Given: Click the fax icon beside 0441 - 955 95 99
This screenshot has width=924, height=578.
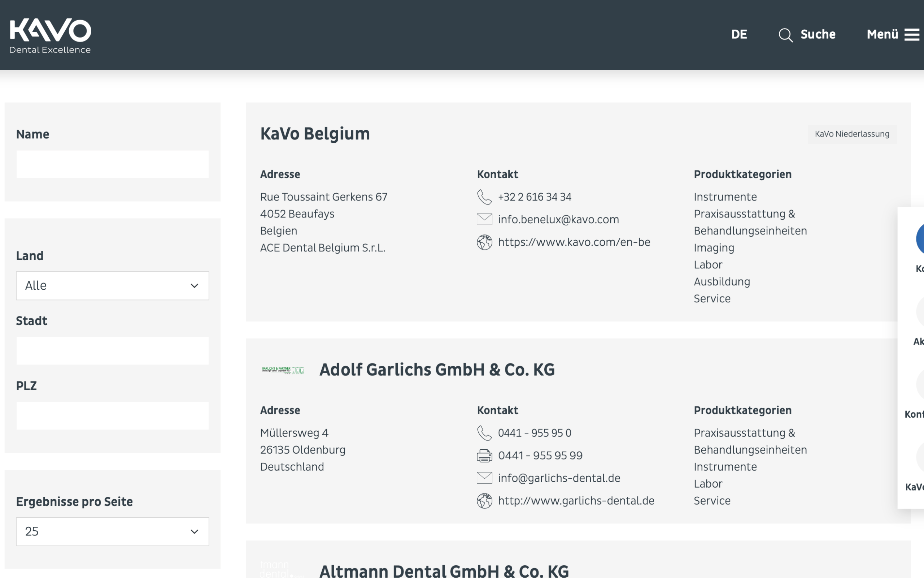Looking at the screenshot, I should tap(484, 456).
